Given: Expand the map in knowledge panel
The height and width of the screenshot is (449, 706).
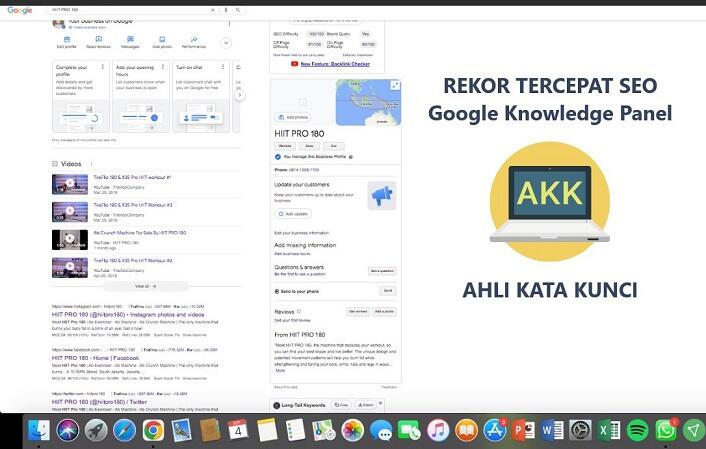Looking at the screenshot, I should click(395, 85).
